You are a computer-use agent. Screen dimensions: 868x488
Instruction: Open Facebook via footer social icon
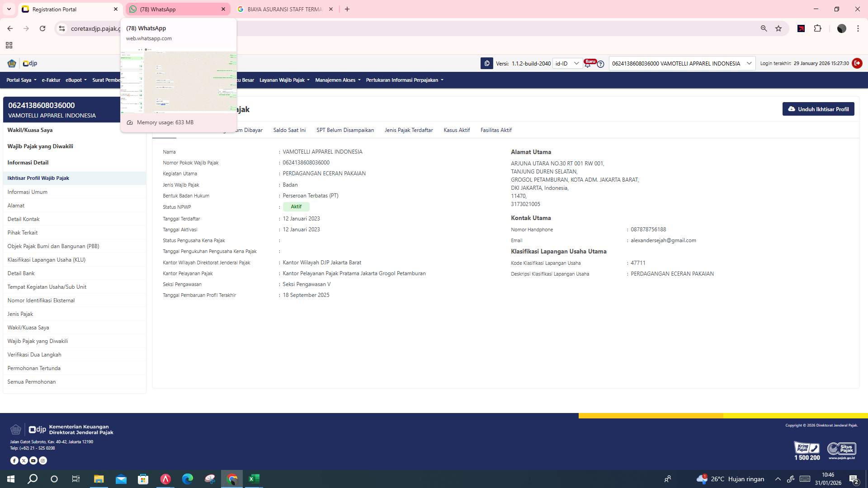pyautogui.click(x=14, y=460)
